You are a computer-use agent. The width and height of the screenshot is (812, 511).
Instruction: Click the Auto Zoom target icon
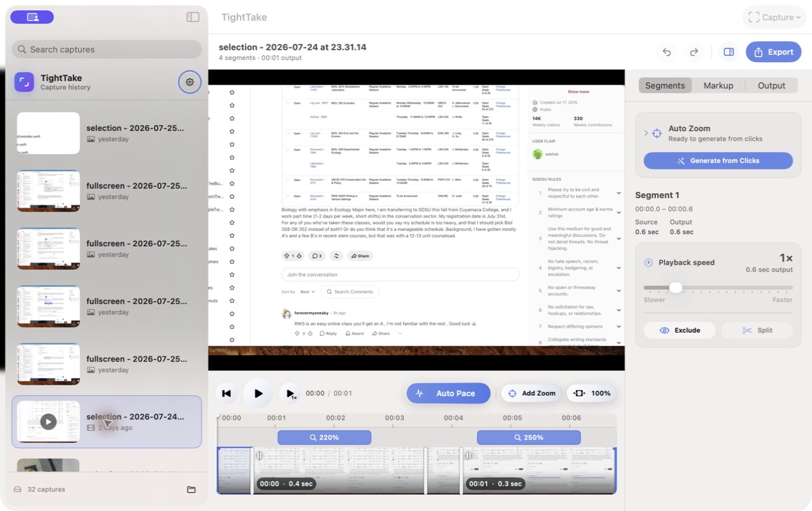(657, 133)
